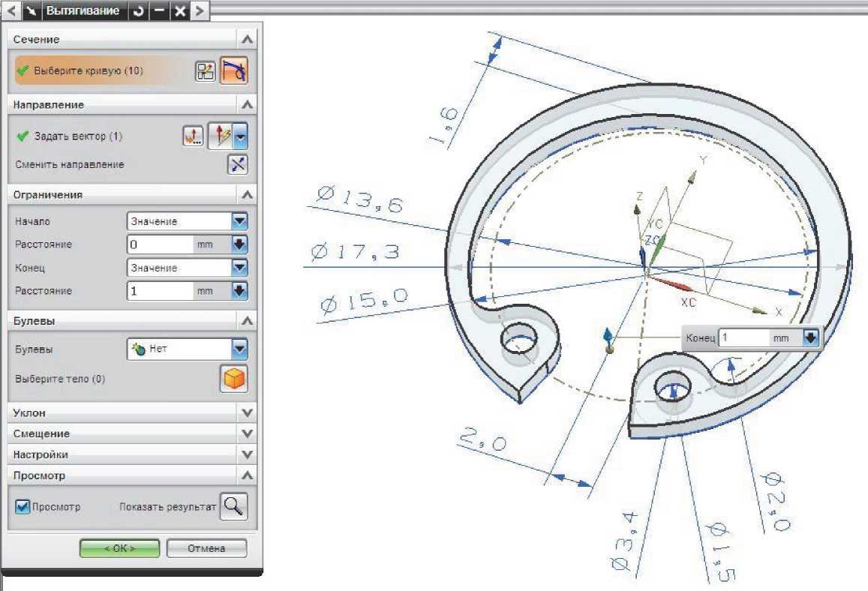The image size is (868, 591).
Task: Click the inferred vector icon in Направление
Action: pyautogui.click(x=223, y=136)
